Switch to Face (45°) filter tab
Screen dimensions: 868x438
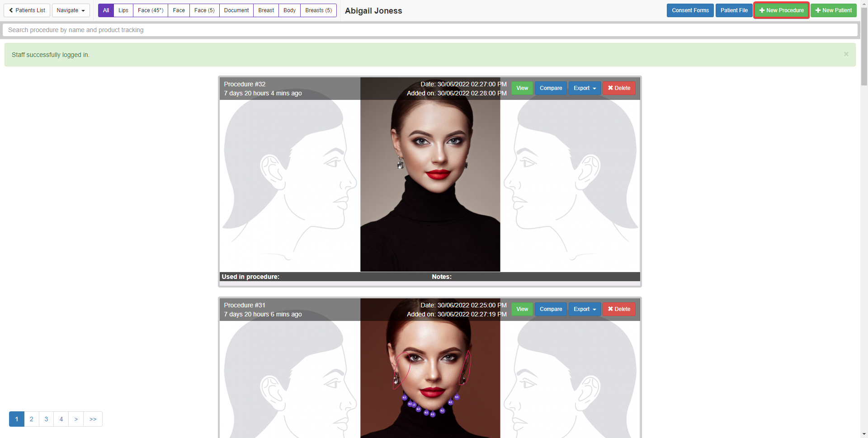click(151, 10)
